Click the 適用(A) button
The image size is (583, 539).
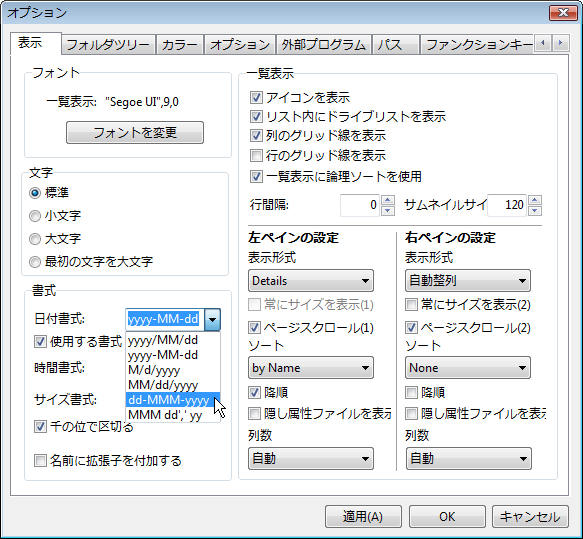[x=363, y=516]
